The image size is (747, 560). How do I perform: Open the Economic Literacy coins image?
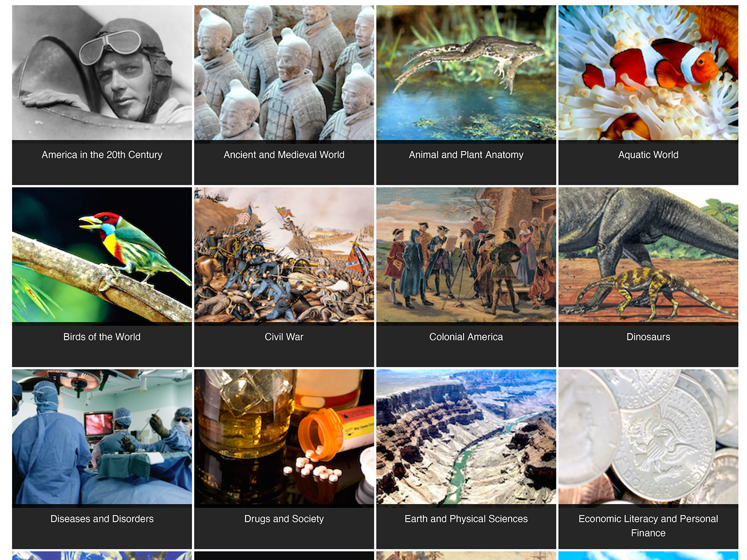click(648, 437)
